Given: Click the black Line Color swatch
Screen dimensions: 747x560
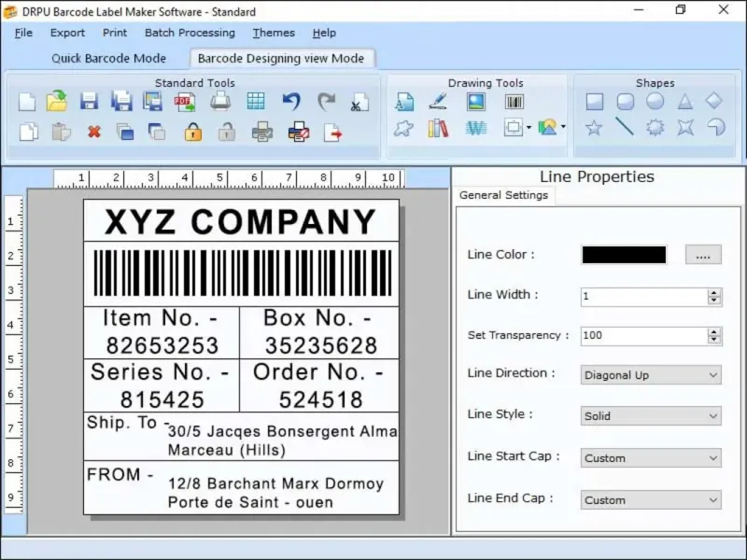Looking at the screenshot, I should (624, 255).
